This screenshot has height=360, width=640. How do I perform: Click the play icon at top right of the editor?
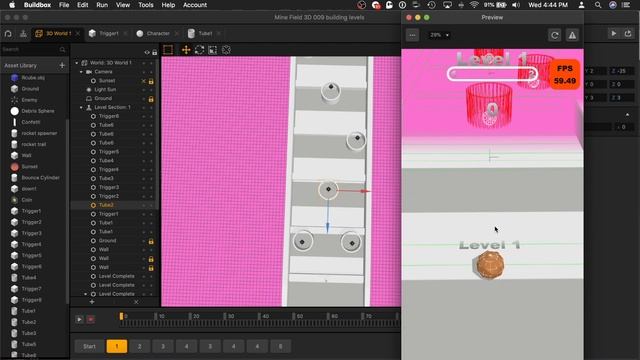coord(613,33)
